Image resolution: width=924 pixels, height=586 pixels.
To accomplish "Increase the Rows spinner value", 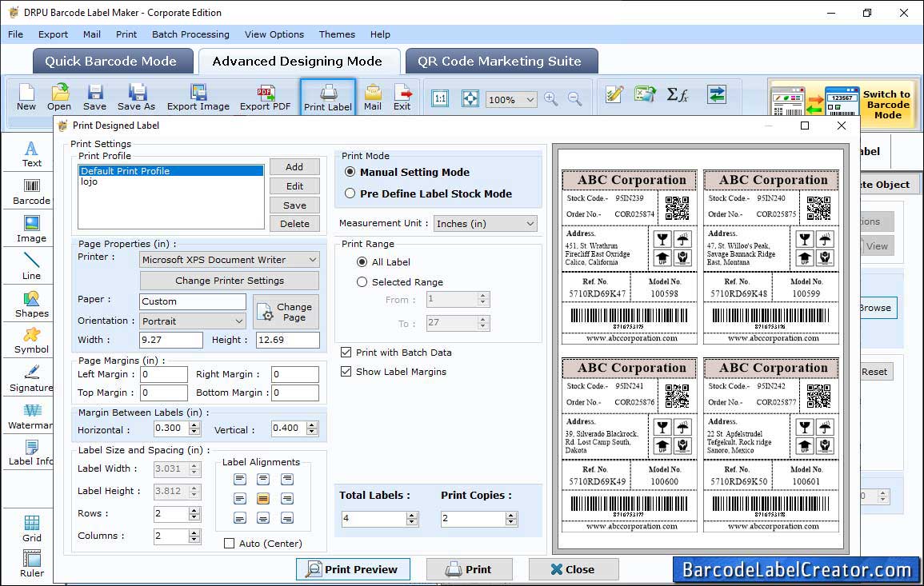I will (x=194, y=511).
